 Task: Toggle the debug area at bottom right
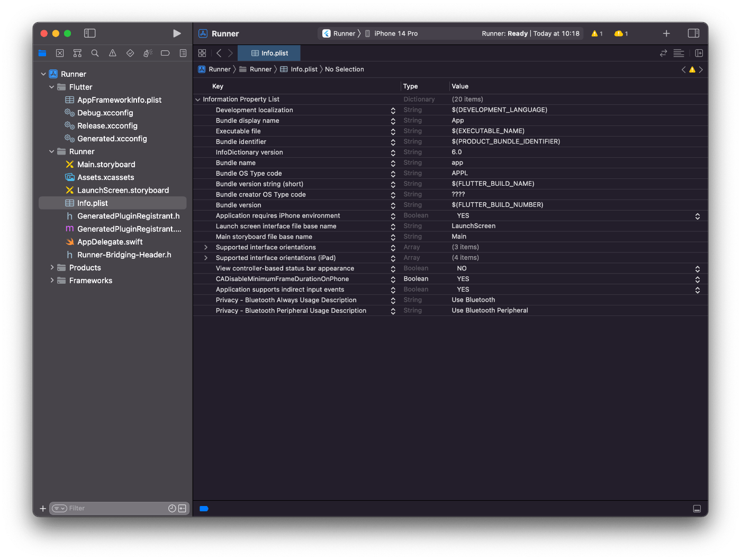pos(697,509)
